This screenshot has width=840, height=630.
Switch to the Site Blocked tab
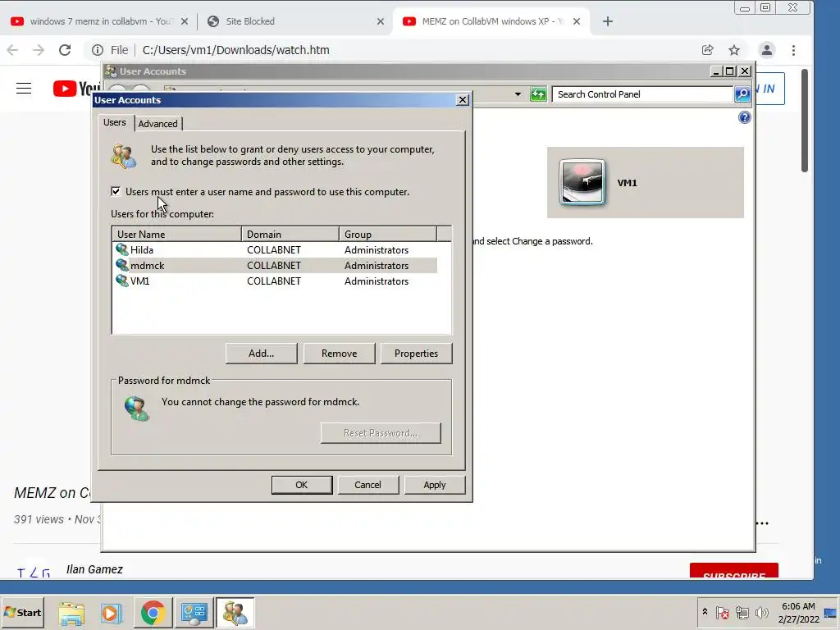pos(295,21)
